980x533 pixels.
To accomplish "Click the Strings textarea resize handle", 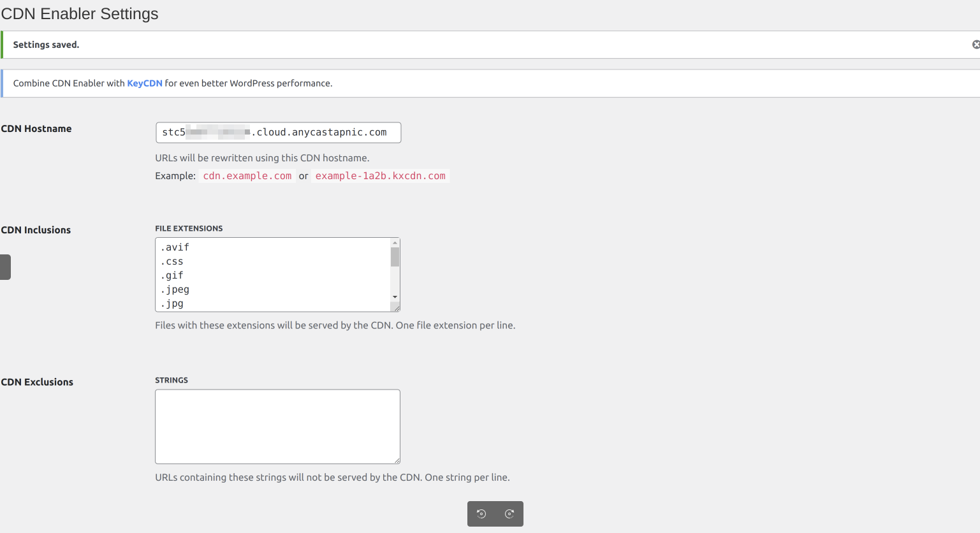I will tap(397, 460).
